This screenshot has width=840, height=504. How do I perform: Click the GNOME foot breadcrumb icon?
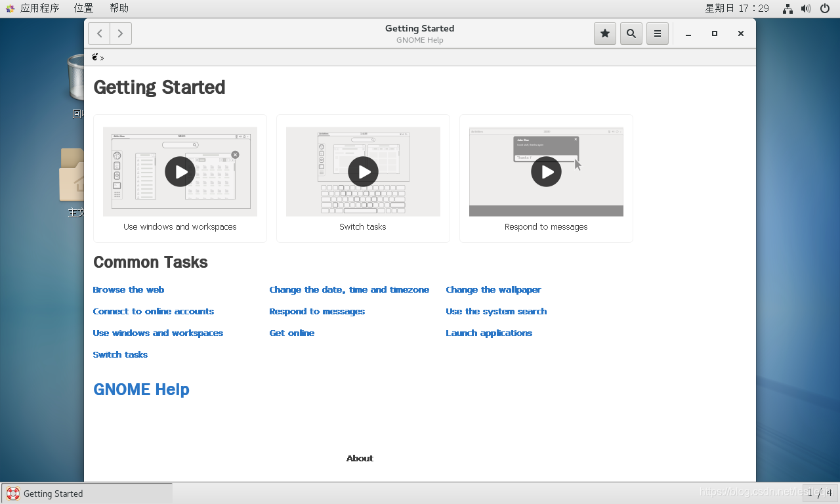point(95,58)
